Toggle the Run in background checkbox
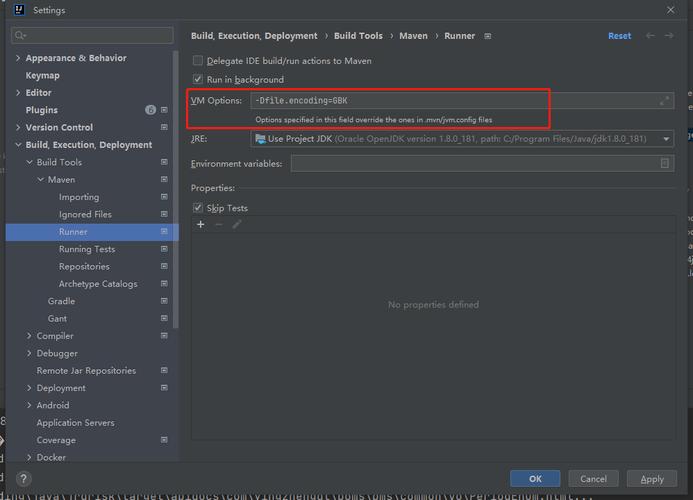This screenshot has width=693, height=500. (198, 79)
